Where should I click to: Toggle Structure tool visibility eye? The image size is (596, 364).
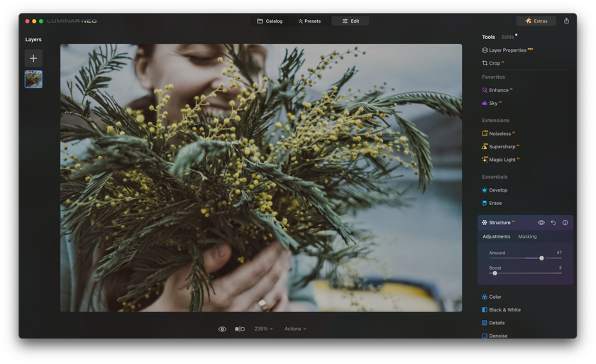coord(541,223)
